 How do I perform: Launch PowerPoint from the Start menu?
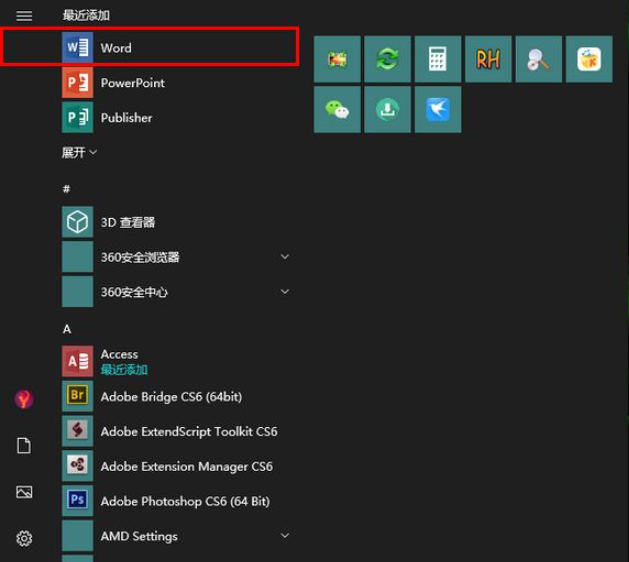click(x=132, y=83)
